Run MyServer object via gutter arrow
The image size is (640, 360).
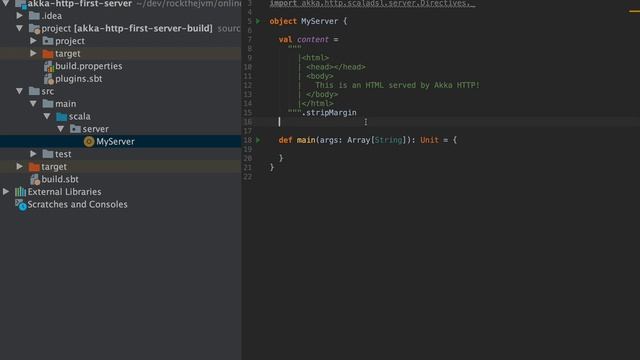click(x=258, y=21)
